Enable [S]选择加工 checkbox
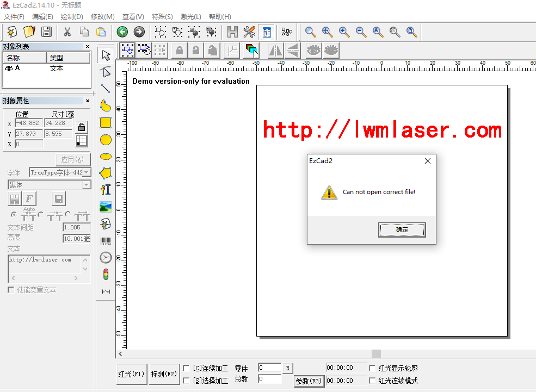The height and width of the screenshot is (392, 536). (x=186, y=381)
